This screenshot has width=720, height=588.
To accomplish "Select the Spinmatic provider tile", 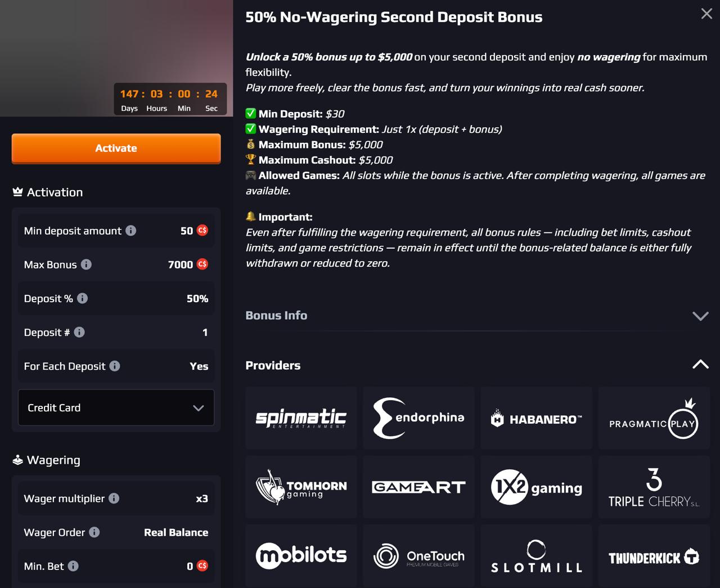I will point(301,418).
